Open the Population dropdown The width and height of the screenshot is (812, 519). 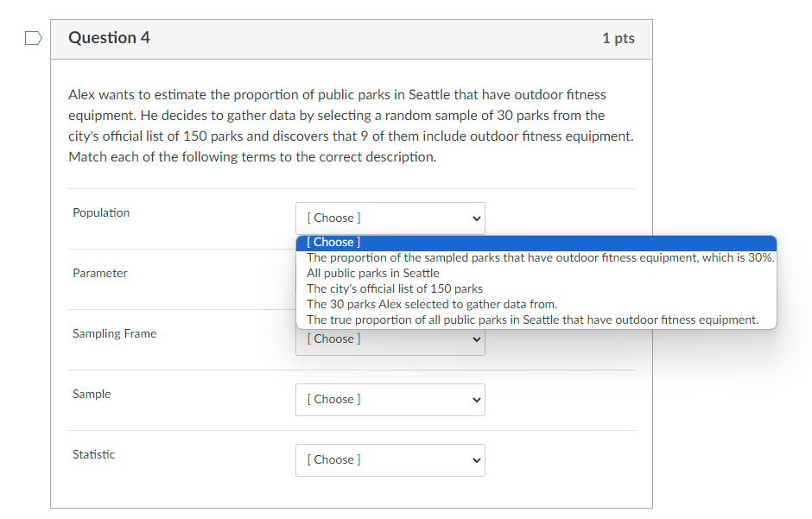(390, 218)
